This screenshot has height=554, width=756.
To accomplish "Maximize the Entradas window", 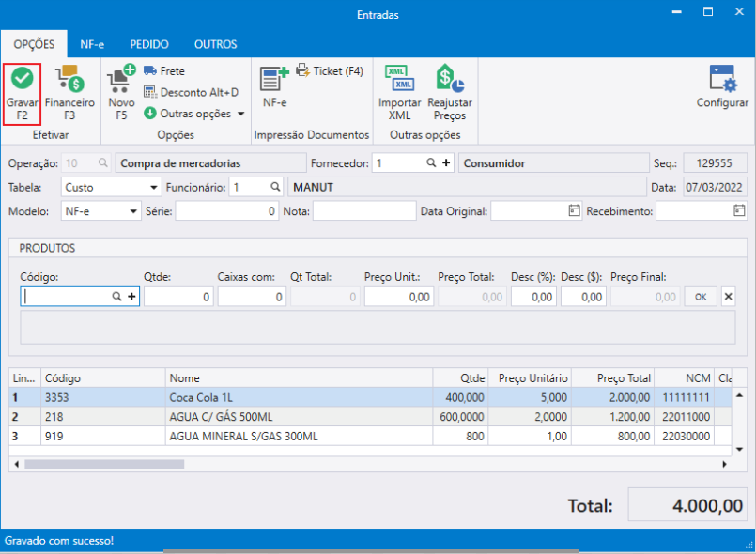I will point(708,11).
